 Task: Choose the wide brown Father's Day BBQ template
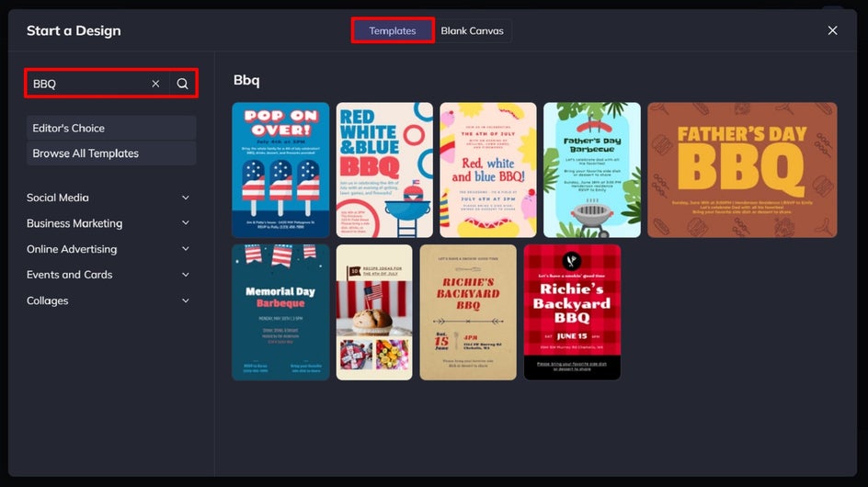(x=742, y=170)
